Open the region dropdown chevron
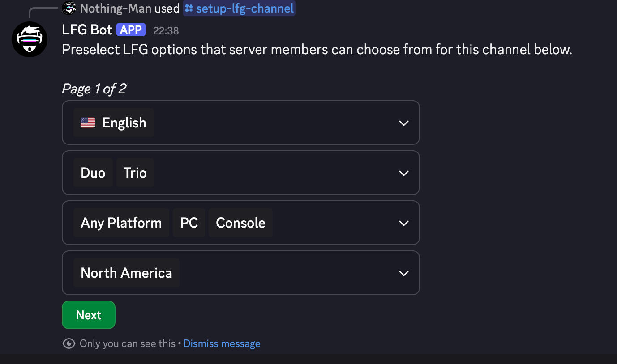 pos(403,273)
